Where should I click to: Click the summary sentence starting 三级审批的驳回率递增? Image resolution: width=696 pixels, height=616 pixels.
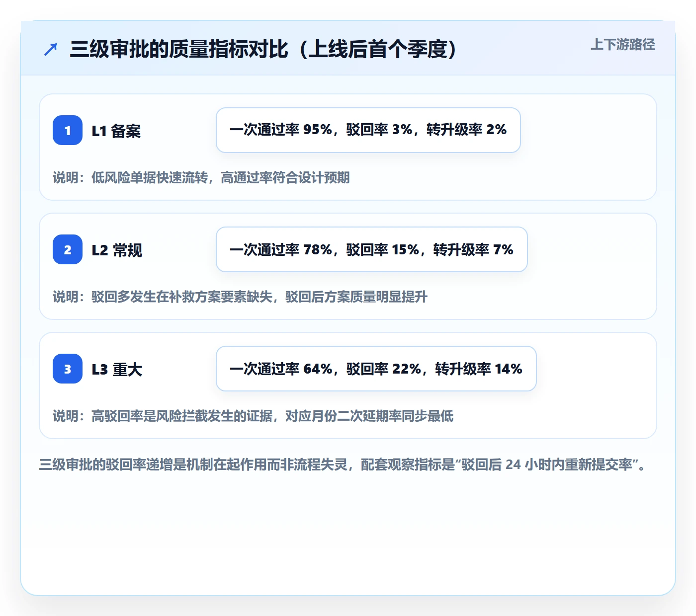coord(343,464)
